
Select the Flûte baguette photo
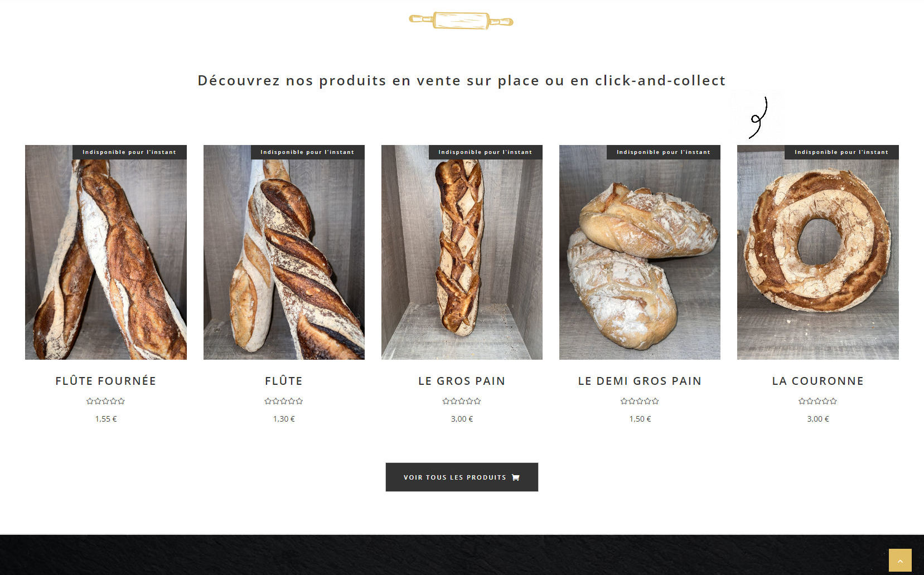[284, 252]
